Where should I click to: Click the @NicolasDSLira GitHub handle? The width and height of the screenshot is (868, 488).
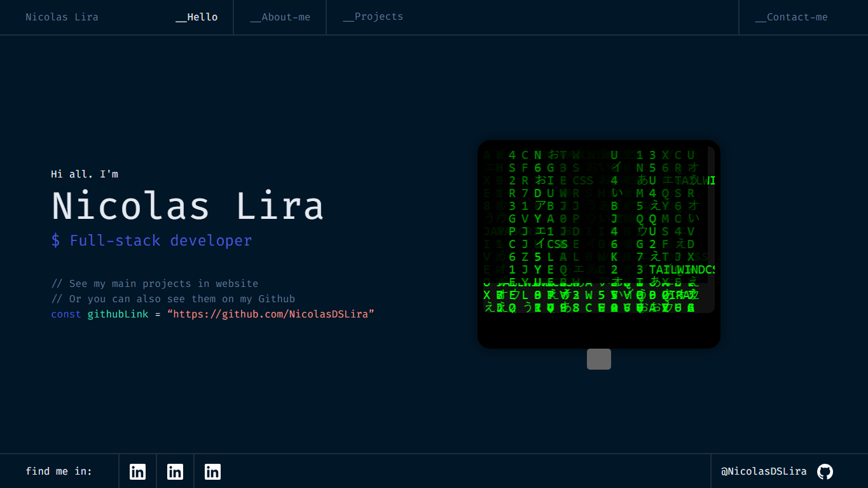pyautogui.click(x=764, y=471)
